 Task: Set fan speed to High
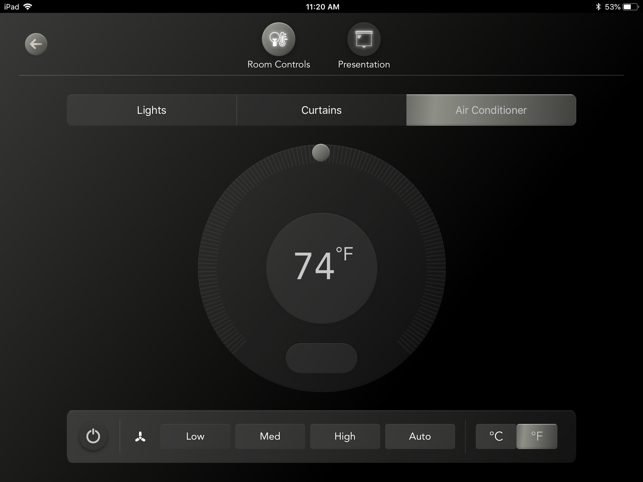click(x=345, y=436)
